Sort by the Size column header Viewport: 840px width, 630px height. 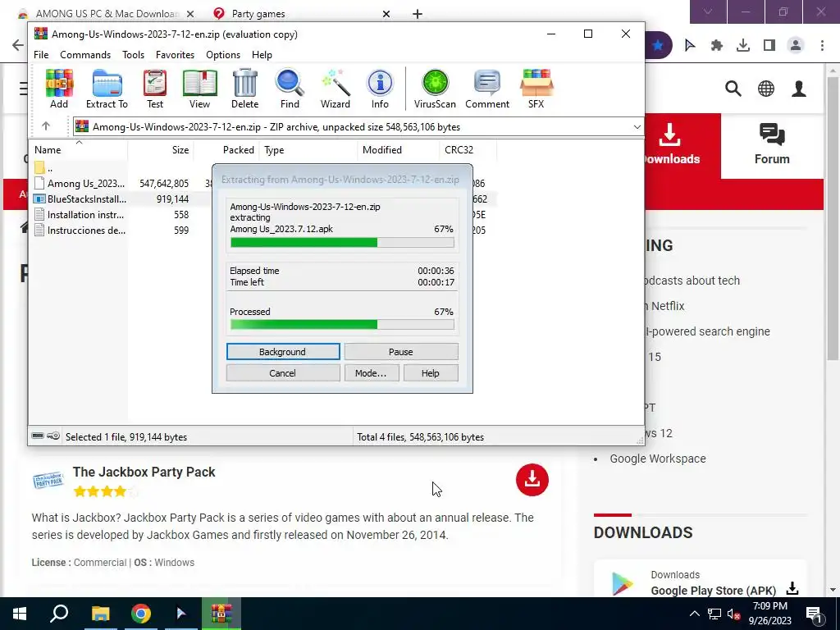coord(161,150)
